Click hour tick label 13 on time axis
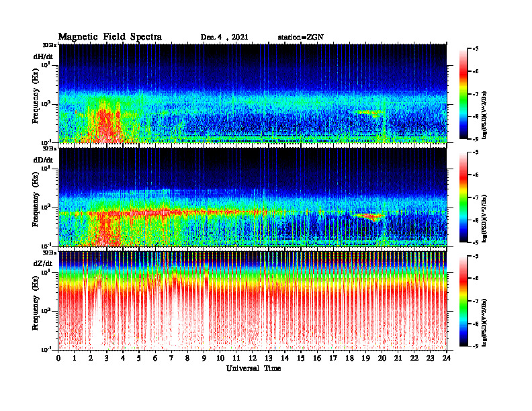532x411 pixels. tap(269, 358)
